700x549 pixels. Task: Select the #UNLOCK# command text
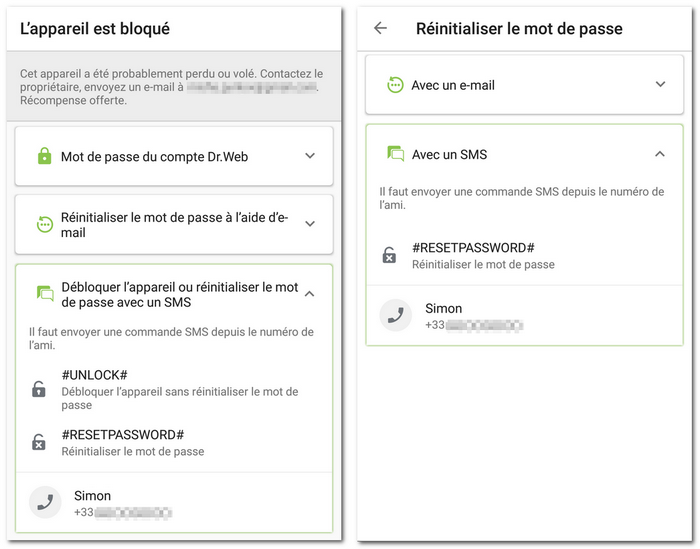[x=95, y=375]
